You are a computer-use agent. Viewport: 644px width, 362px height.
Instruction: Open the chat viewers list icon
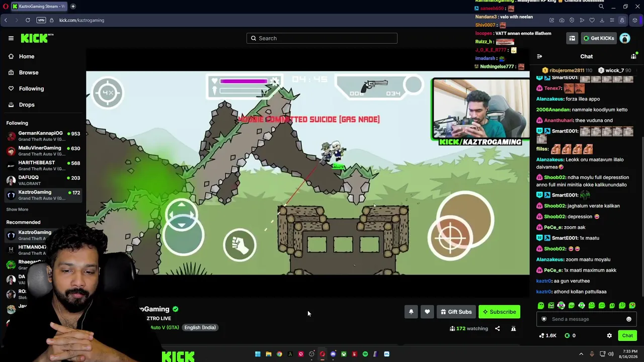[633, 56]
